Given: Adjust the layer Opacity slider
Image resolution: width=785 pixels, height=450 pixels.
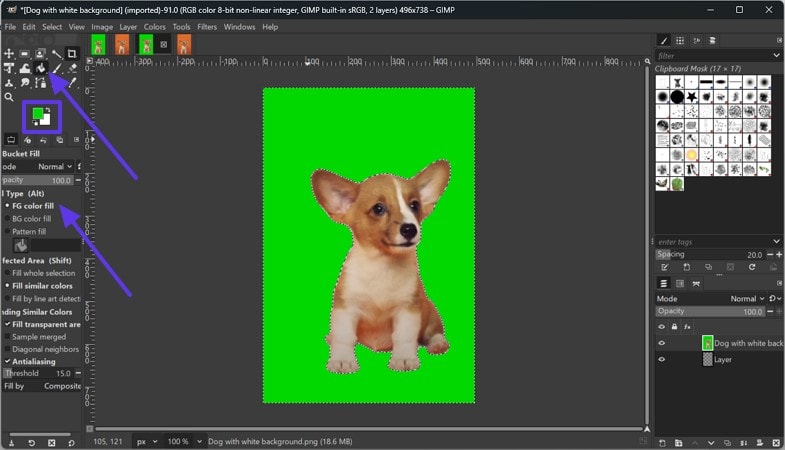Looking at the screenshot, I should (710, 311).
